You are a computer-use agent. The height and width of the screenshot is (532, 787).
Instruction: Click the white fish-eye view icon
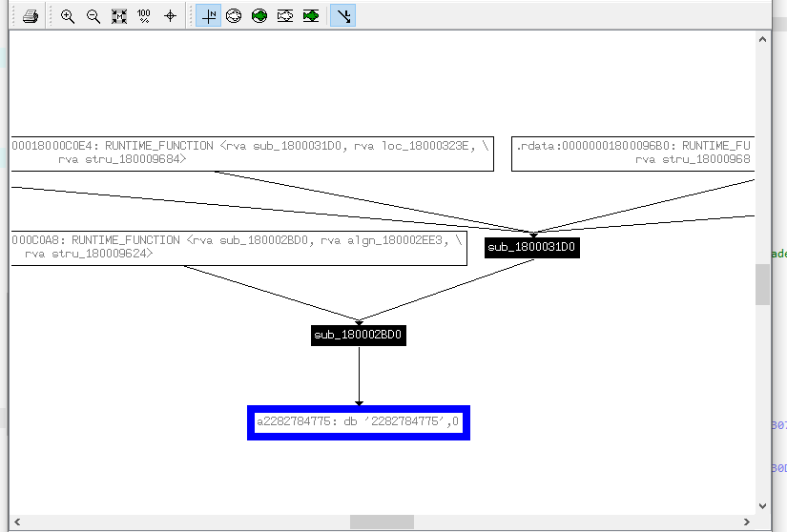pos(285,16)
